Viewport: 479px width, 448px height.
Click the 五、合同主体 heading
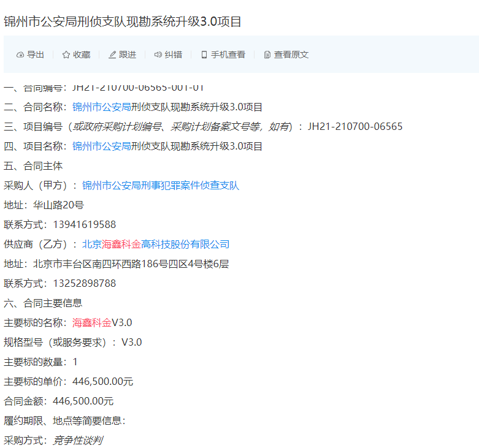point(33,166)
